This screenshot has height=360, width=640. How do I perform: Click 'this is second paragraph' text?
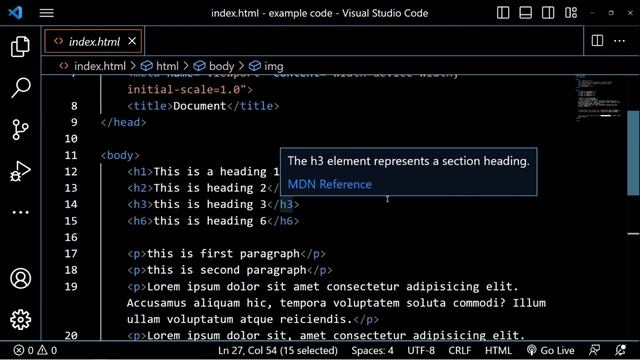pyautogui.click(x=227, y=270)
